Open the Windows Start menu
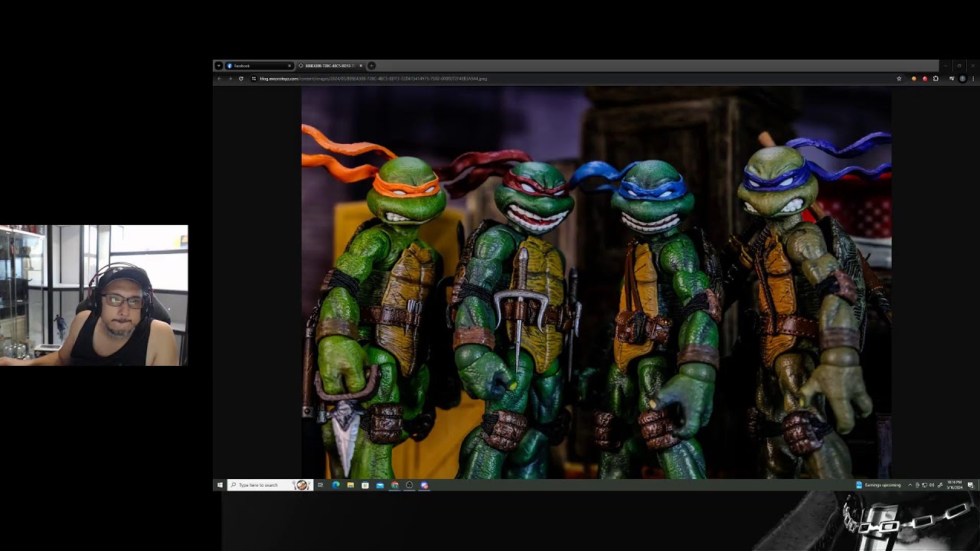 point(220,485)
